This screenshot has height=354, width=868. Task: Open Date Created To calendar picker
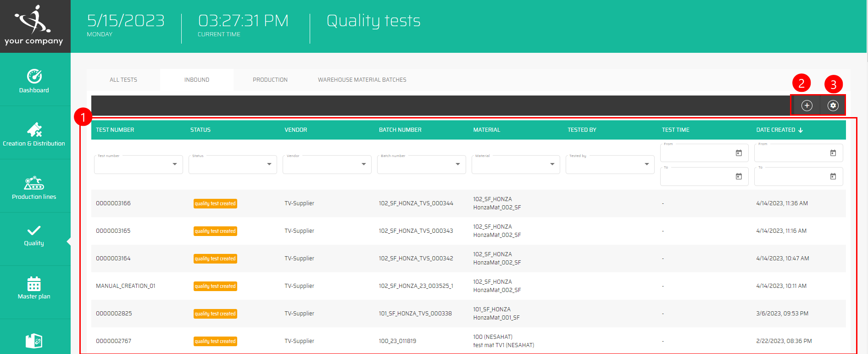pyautogui.click(x=833, y=177)
